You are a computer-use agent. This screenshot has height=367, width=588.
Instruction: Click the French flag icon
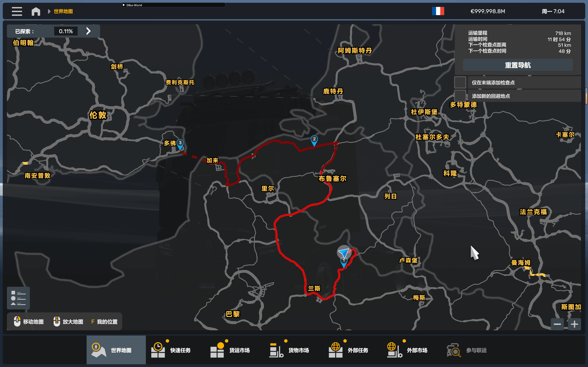tap(438, 11)
